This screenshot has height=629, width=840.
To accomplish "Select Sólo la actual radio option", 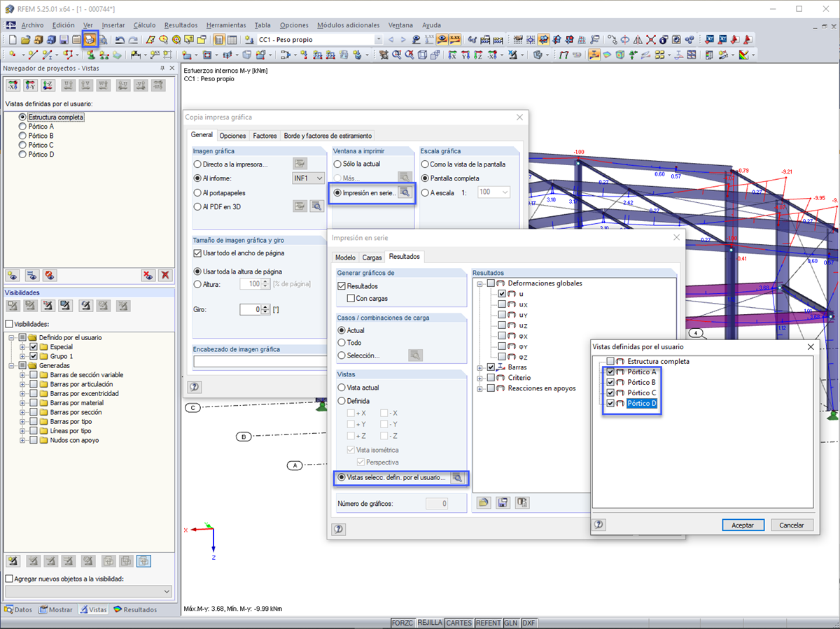I will click(x=337, y=164).
